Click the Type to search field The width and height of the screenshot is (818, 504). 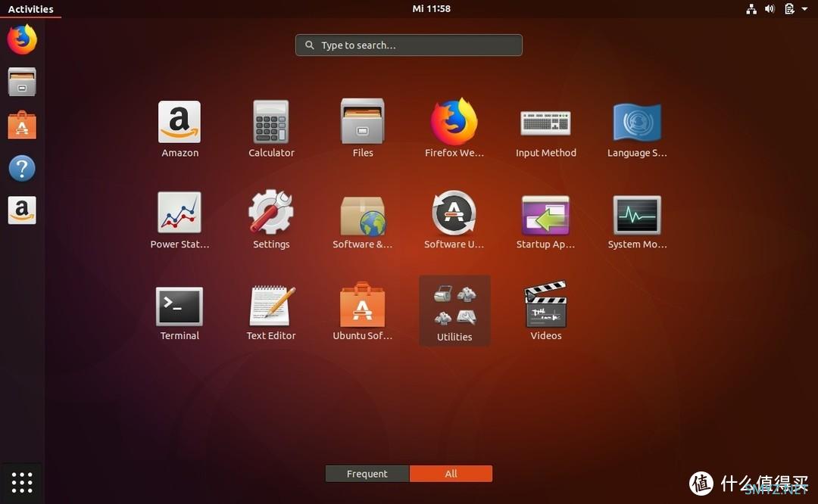tap(409, 45)
